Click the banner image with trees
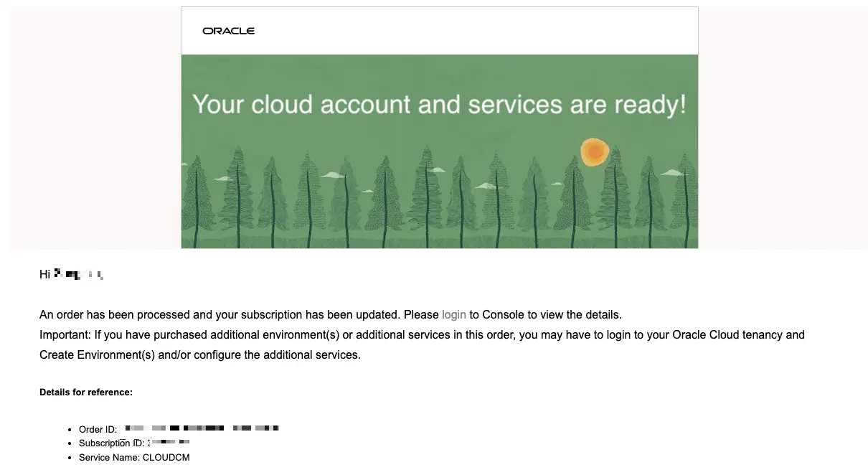This screenshot has height=475, width=868. click(440, 151)
